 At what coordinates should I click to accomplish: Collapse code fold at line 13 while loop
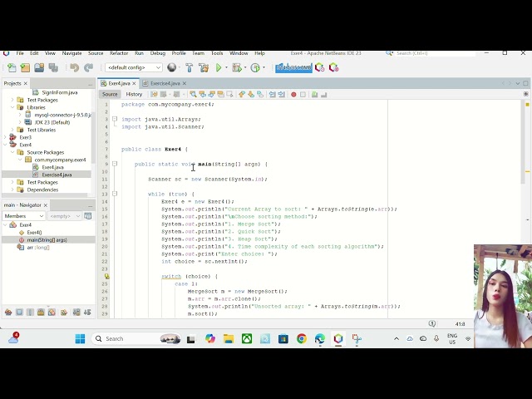point(115,194)
